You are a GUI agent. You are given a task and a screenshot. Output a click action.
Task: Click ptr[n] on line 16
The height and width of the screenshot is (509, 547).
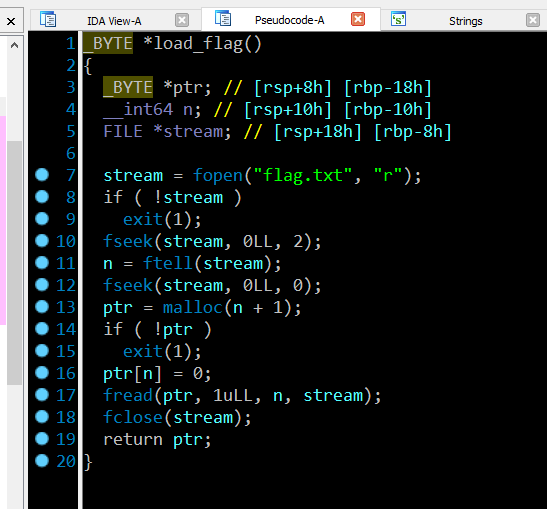pos(133,373)
